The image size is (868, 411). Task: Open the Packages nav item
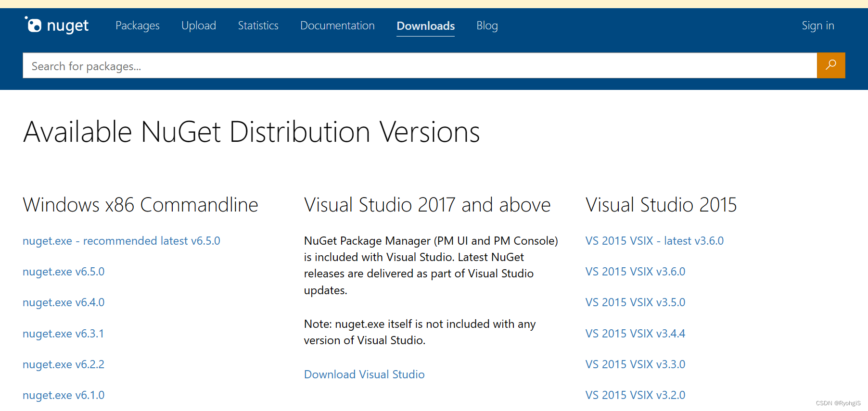[x=138, y=25]
